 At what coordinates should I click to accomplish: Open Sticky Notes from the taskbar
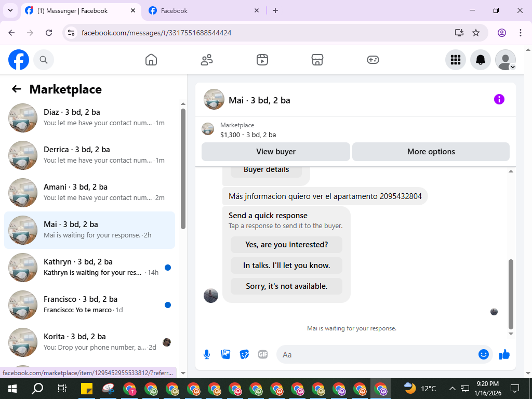click(87, 389)
